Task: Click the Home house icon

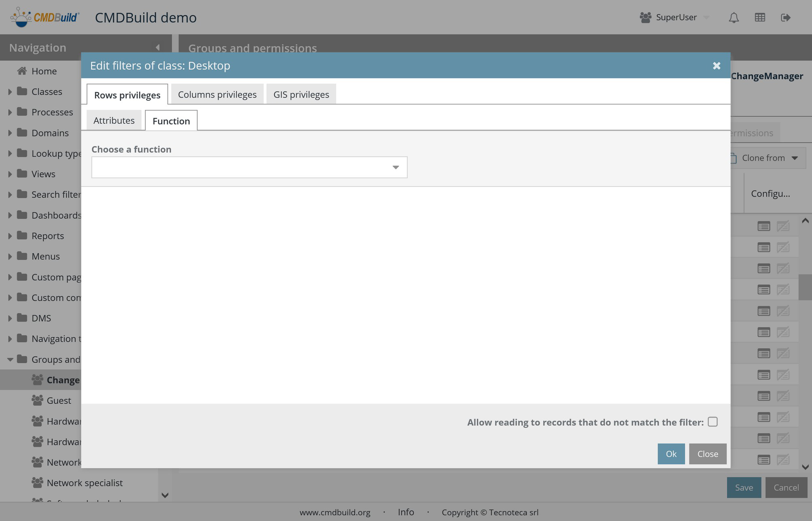Action: (x=22, y=71)
